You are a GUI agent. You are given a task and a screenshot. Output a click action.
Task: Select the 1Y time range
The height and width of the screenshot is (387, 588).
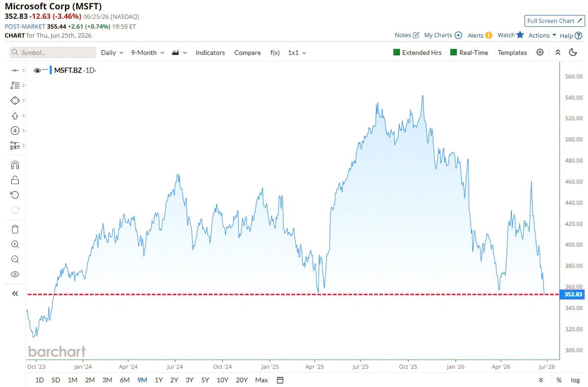click(x=158, y=380)
